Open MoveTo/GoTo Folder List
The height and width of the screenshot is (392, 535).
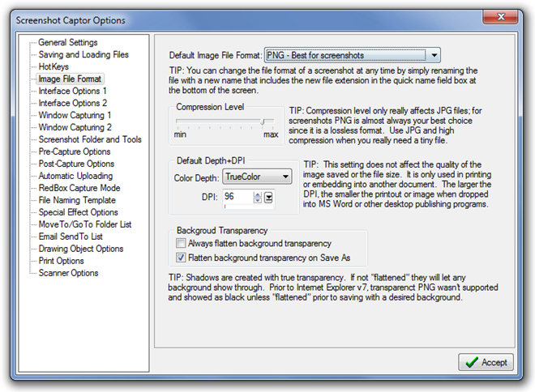(x=85, y=224)
